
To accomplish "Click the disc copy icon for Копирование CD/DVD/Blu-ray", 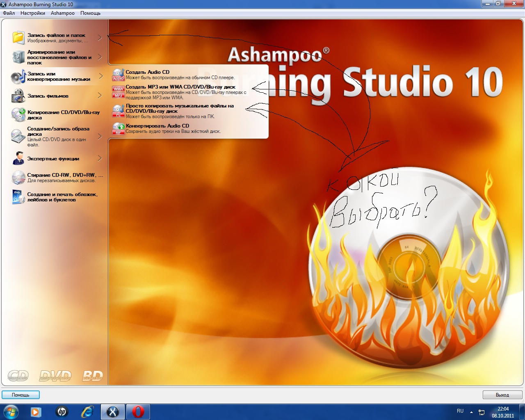I will [x=18, y=115].
